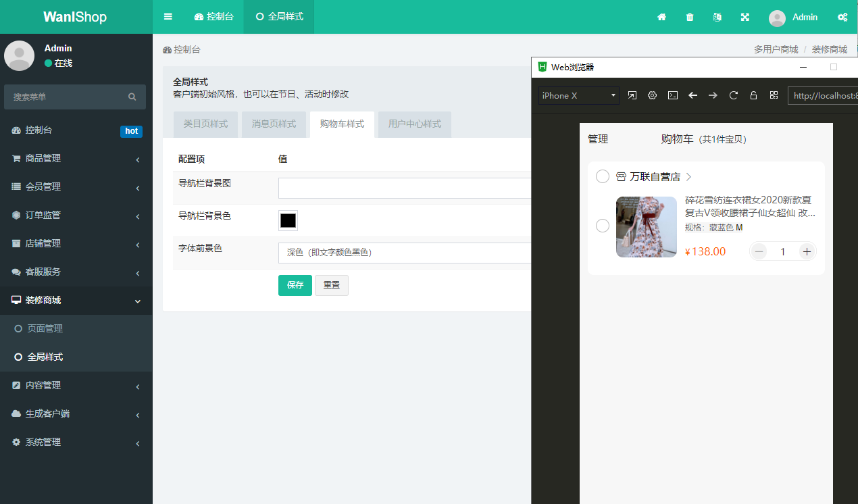The image size is (858, 504).
Task: Click the localhost URL address bar
Action: (x=823, y=96)
